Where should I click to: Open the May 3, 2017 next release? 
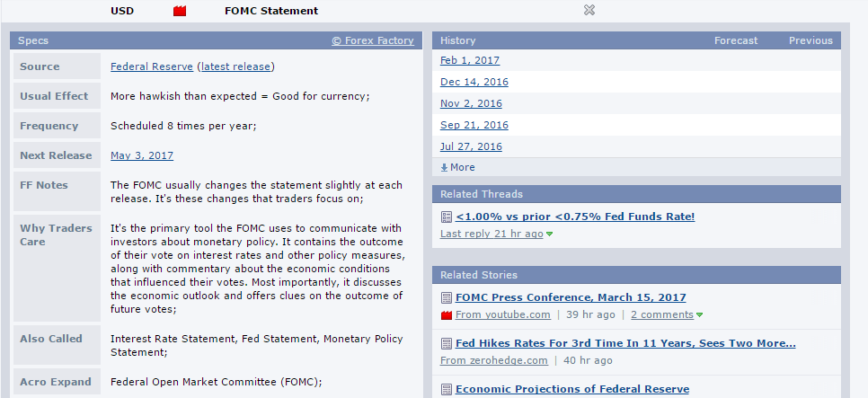click(142, 155)
